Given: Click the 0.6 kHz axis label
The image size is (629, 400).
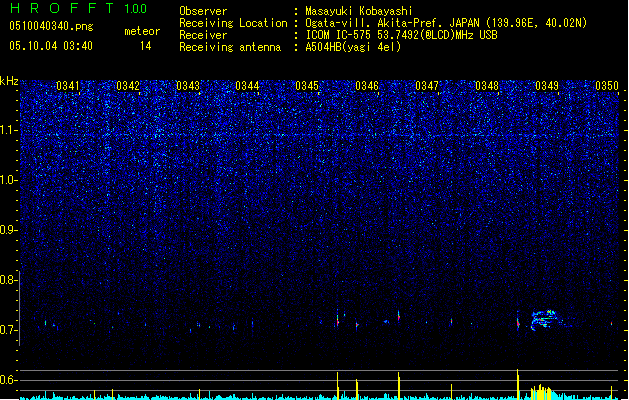Looking at the screenshot, I should (x=9, y=380).
